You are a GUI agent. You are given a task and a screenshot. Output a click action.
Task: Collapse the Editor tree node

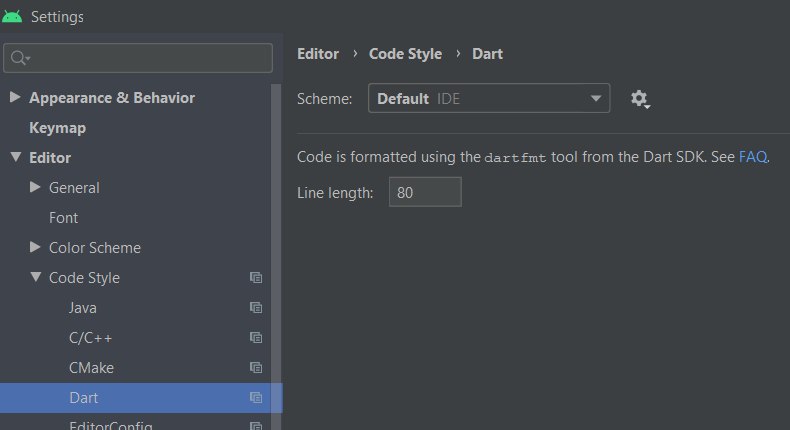[x=16, y=157]
